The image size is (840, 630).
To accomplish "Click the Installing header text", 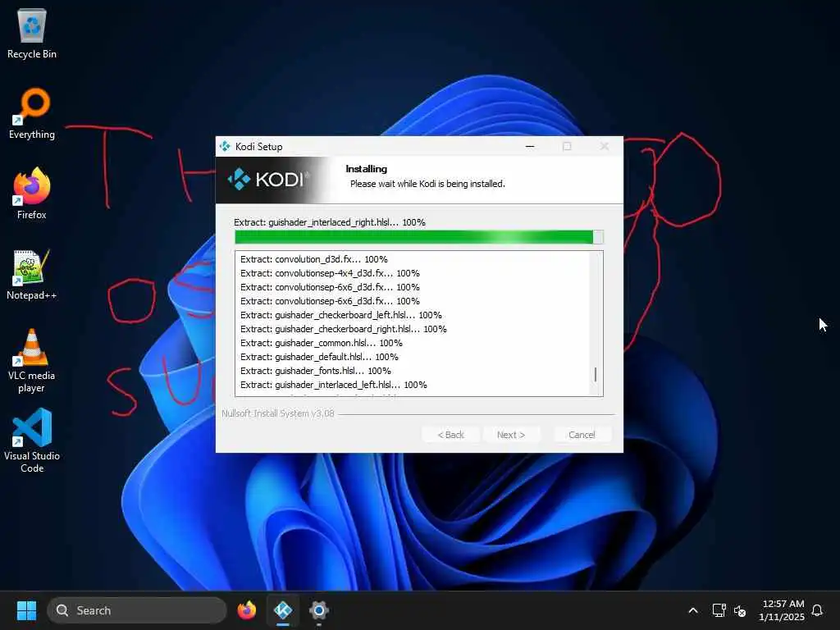I will pyautogui.click(x=367, y=169).
